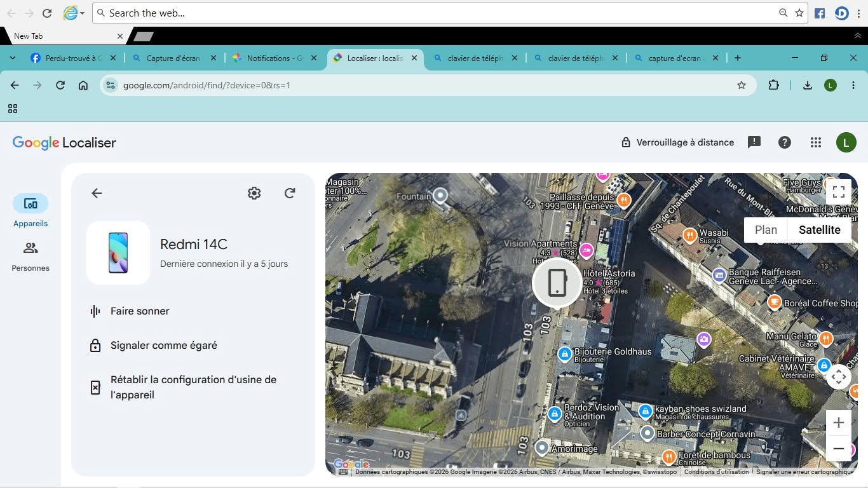Open the Google account avatar L in the page header
Image resolution: width=868 pixels, height=488 pixels.
[x=846, y=142]
